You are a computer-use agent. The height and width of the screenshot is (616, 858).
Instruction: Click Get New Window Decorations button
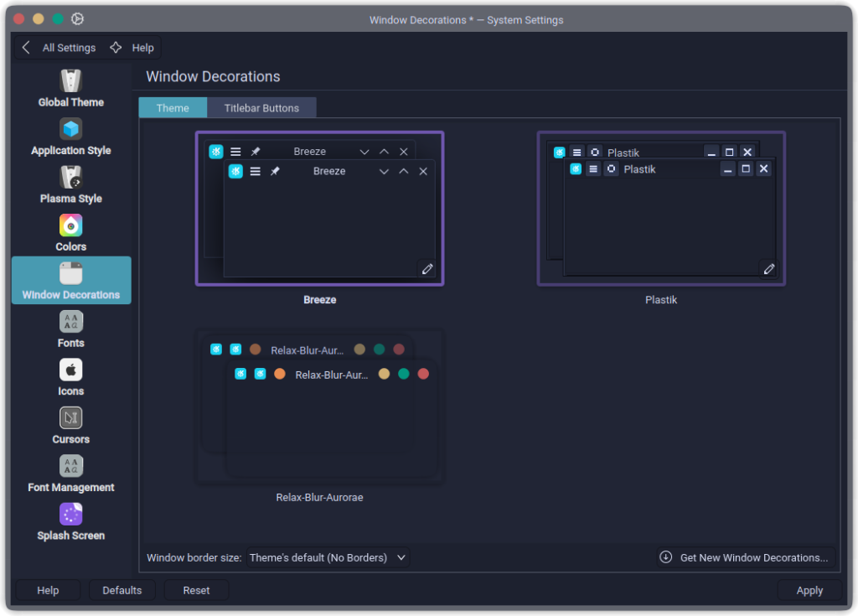[747, 557]
